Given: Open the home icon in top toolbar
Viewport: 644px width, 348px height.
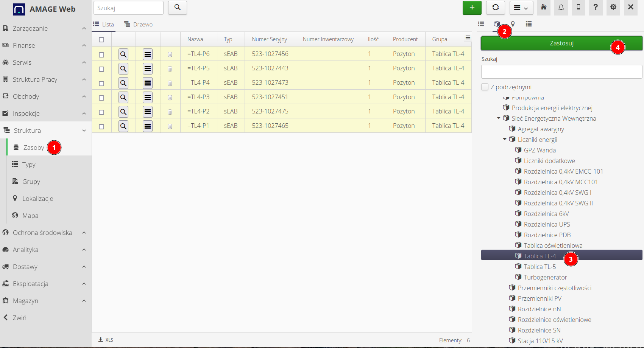Looking at the screenshot, I should coord(543,8).
